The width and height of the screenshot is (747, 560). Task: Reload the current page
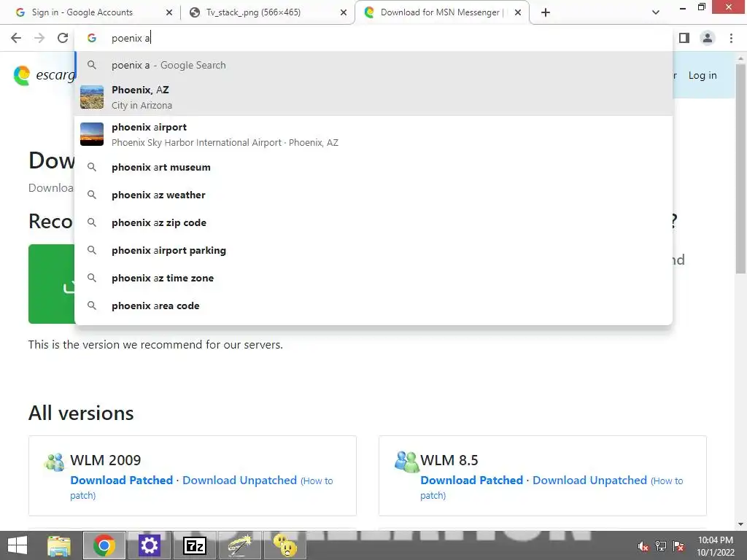[63, 38]
